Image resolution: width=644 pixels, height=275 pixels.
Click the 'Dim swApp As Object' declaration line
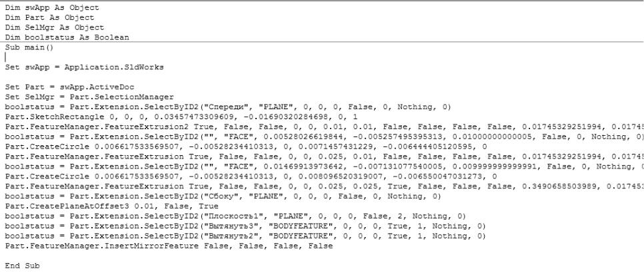coord(52,7)
